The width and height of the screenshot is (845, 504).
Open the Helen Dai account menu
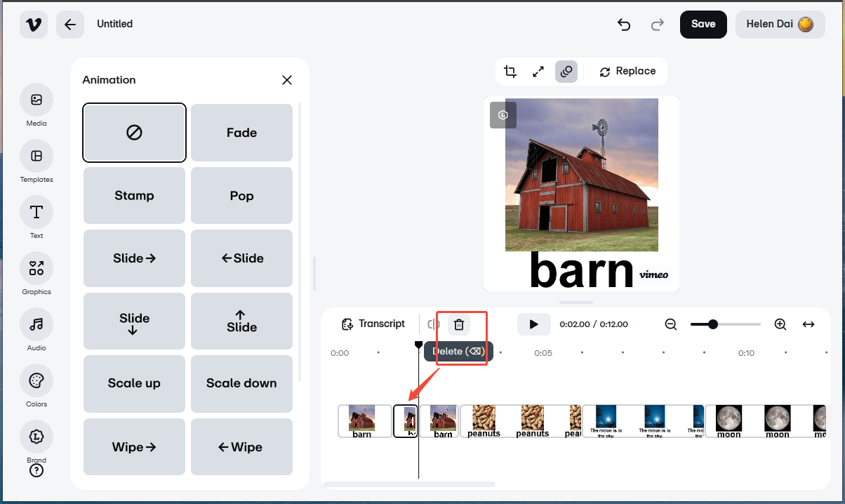click(x=780, y=24)
